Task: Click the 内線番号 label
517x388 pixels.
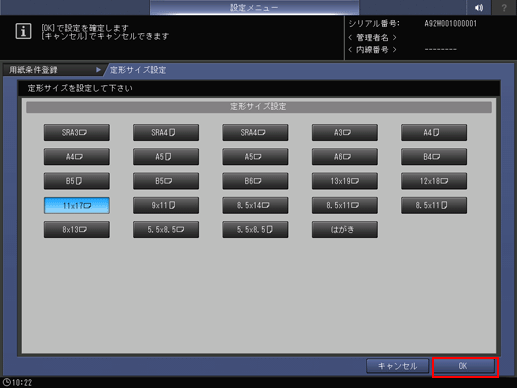Action: [372, 50]
